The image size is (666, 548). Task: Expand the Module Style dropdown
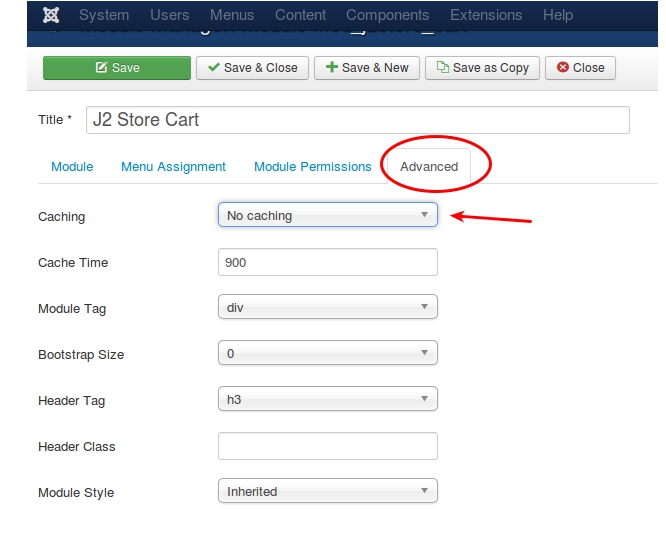328,491
